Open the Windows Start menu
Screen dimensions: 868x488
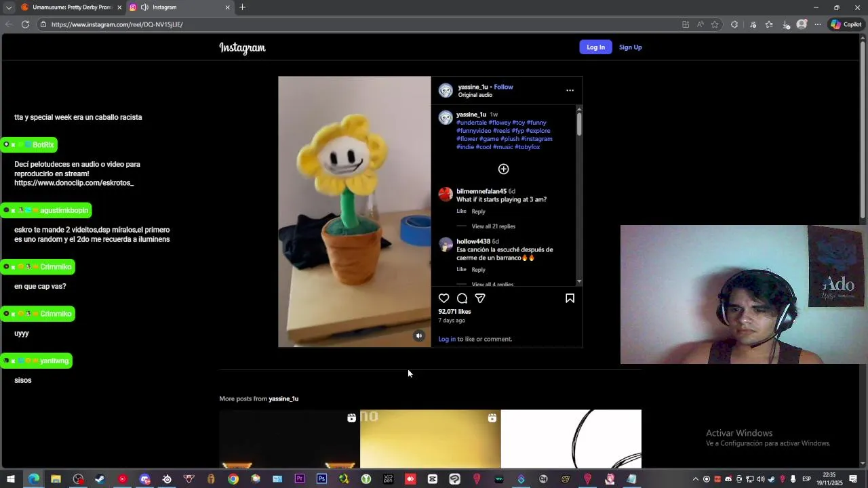(10, 479)
